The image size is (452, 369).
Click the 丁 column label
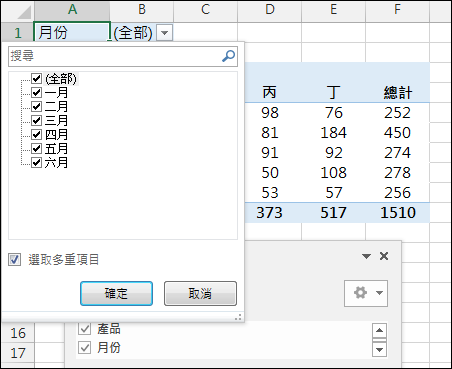[x=333, y=92]
